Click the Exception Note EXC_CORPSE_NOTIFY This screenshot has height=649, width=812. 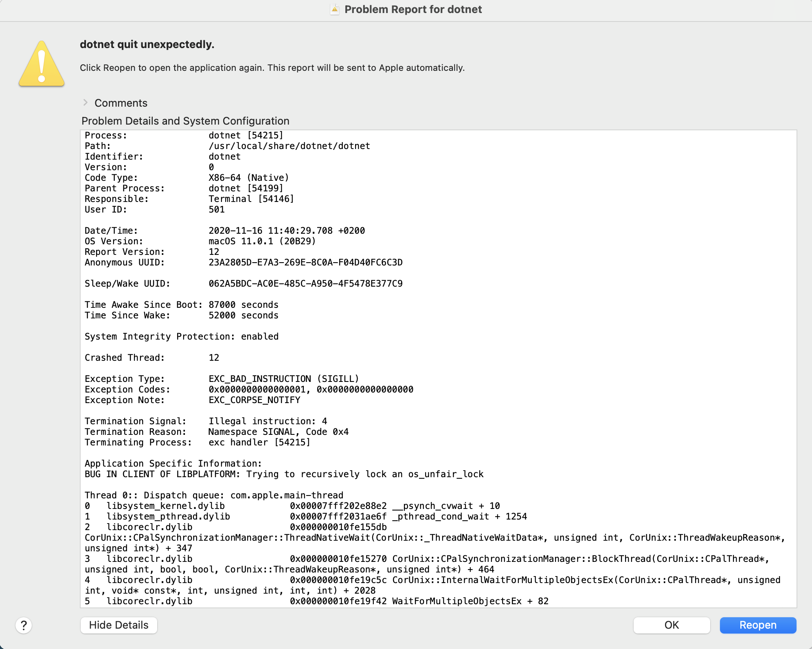click(254, 400)
